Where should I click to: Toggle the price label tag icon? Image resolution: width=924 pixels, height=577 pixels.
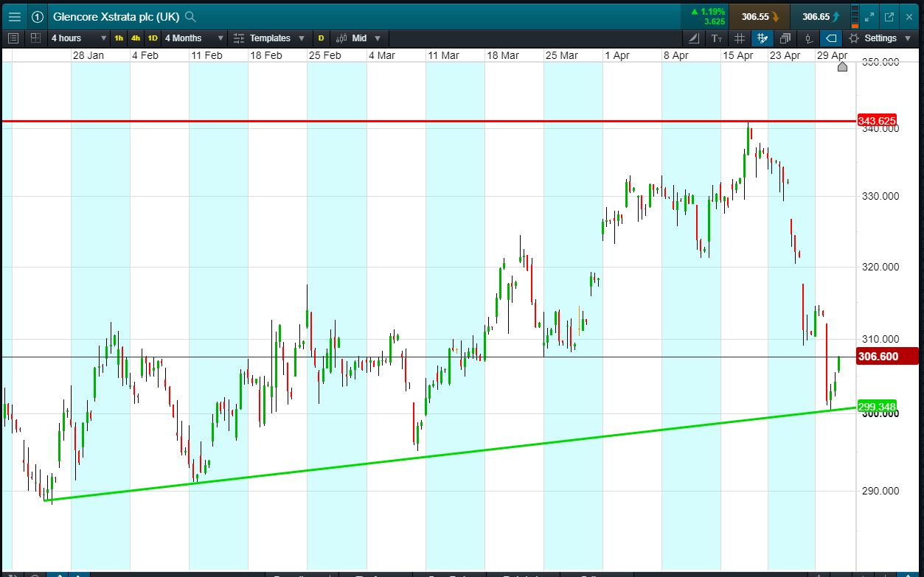[831, 38]
